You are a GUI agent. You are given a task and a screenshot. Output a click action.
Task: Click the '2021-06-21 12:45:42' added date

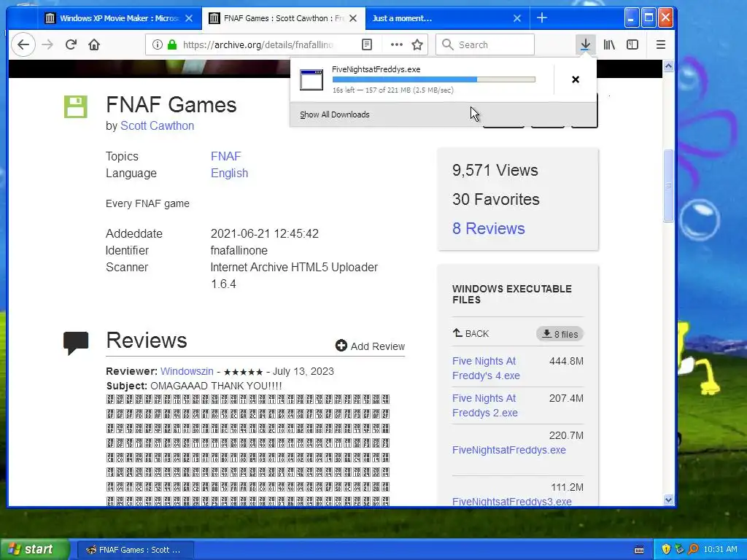(264, 234)
